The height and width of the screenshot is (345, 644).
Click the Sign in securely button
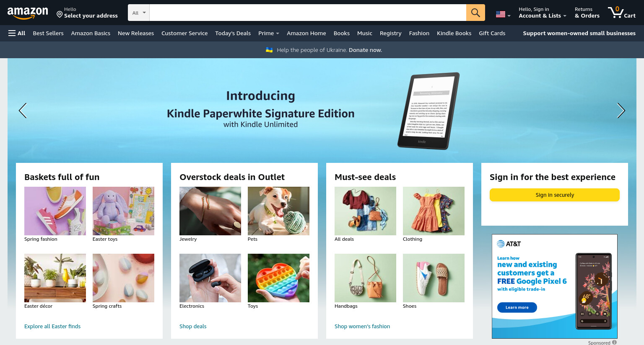555,195
